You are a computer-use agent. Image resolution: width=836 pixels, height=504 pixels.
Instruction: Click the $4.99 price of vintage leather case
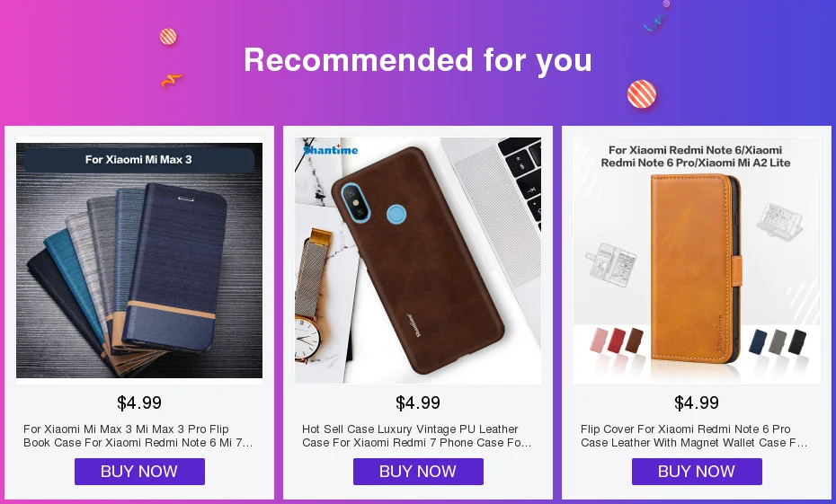tap(418, 402)
